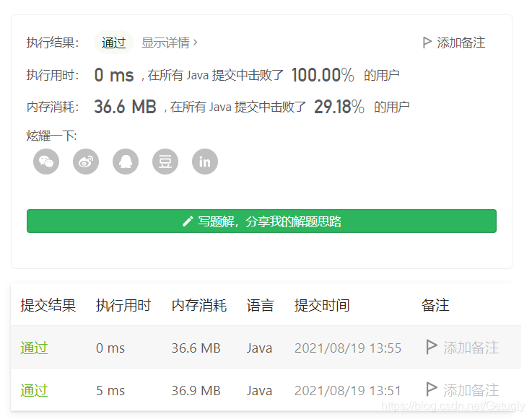Add note for 2021/08/19 13:55 submission
The image size is (532, 419).
(471, 348)
